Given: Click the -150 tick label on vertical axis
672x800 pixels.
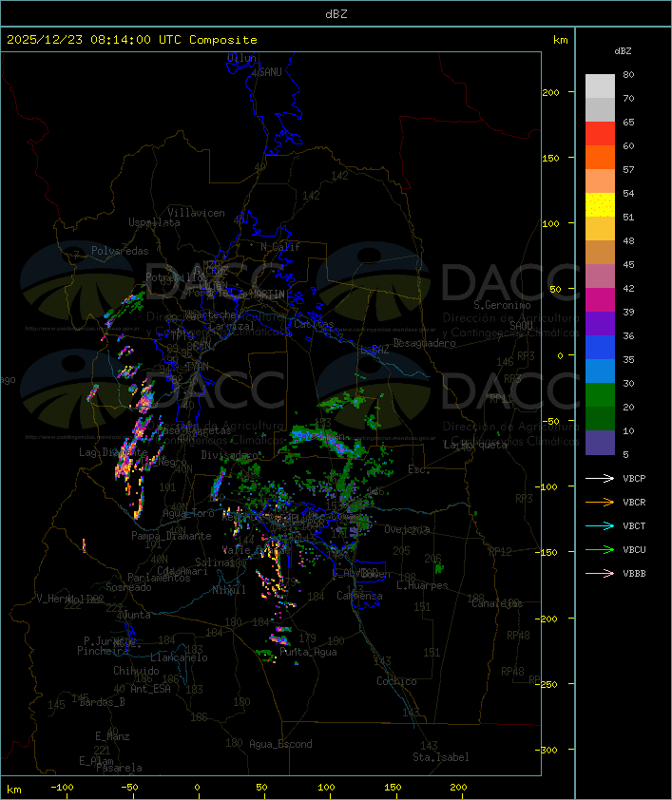Looking at the screenshot, I should point(548,553).
